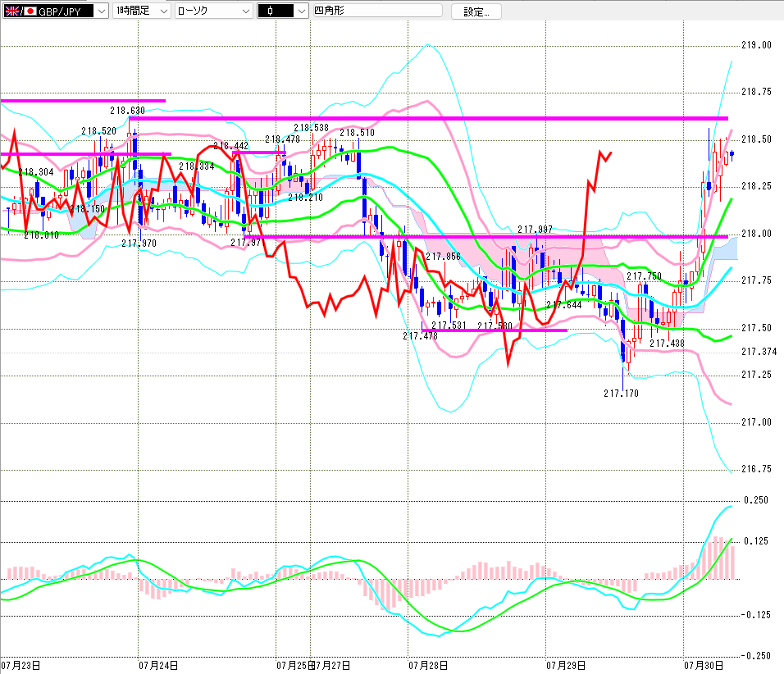Click the 219.00 price axis label
Viewport: 784px width, 674px height.
[x=756, y=45]
